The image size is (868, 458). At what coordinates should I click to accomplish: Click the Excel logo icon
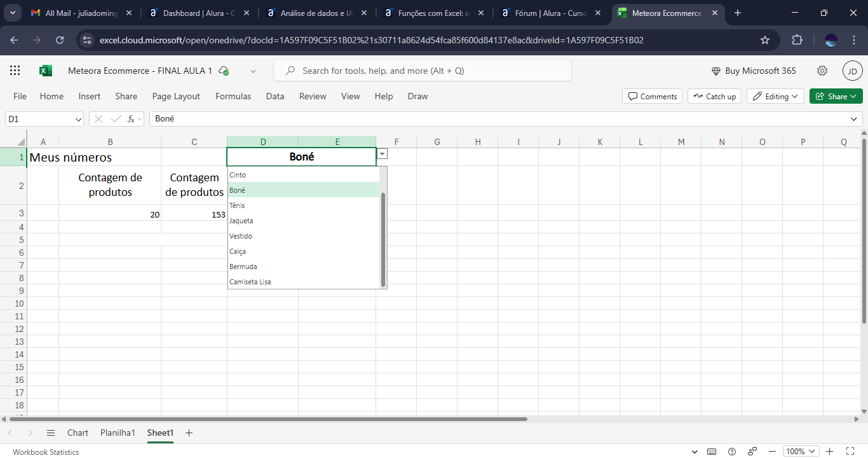tap(46, 71)
